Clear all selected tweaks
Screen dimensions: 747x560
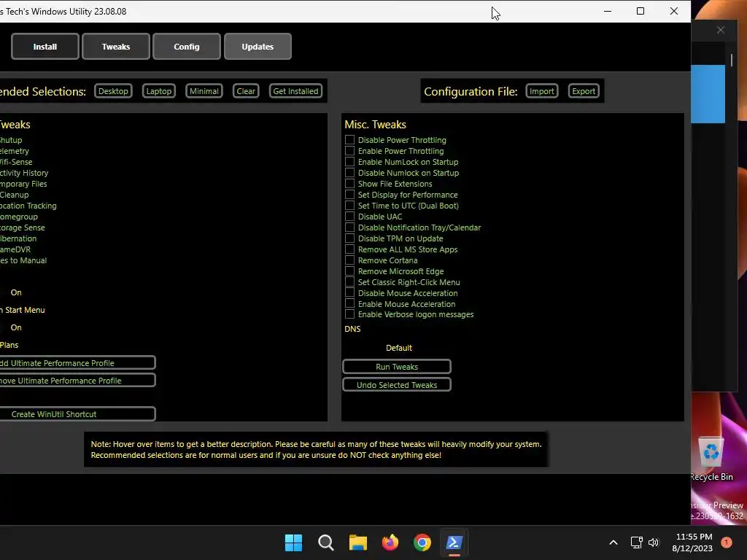(x=246, y=91)
